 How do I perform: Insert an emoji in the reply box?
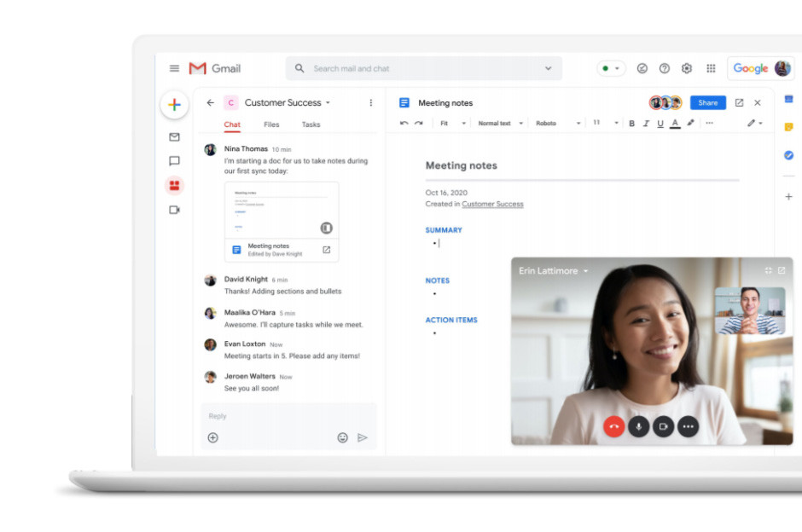343,437
